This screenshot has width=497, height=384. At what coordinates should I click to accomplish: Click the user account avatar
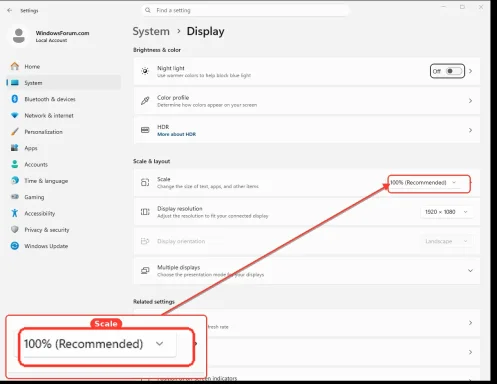[x=19, y=36]
